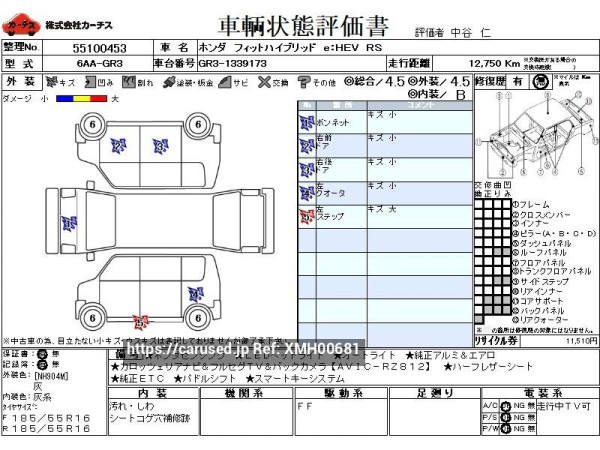Toggle the P/S status indicator
Screen dimensions: 600x450
(505, 416)
